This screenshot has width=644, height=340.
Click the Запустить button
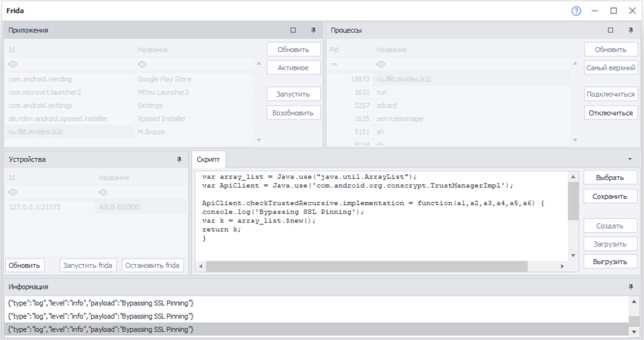294,94
